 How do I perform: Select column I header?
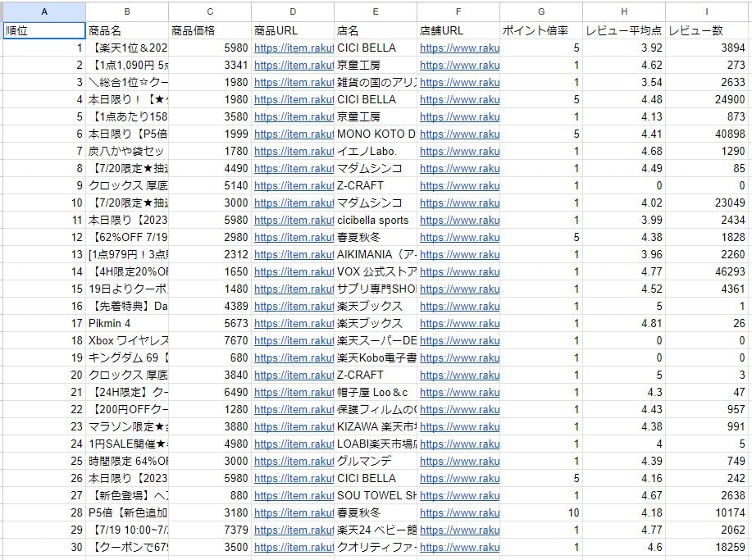tap(707, 11)
